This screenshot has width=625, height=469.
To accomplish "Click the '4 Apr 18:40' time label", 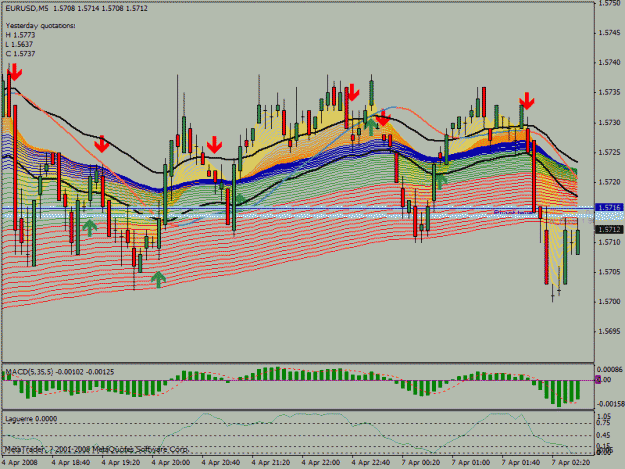I will click(70, 463).
